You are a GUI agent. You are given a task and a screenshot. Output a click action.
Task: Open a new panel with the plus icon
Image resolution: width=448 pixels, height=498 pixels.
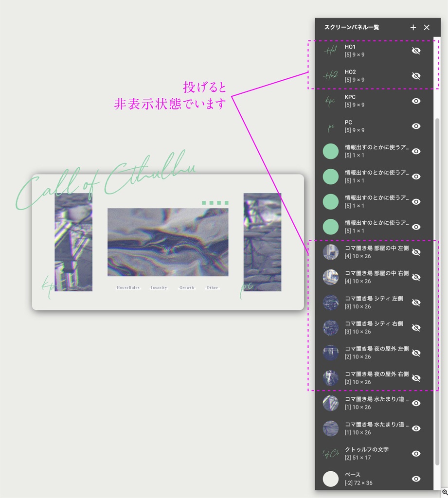pos(413,28)
